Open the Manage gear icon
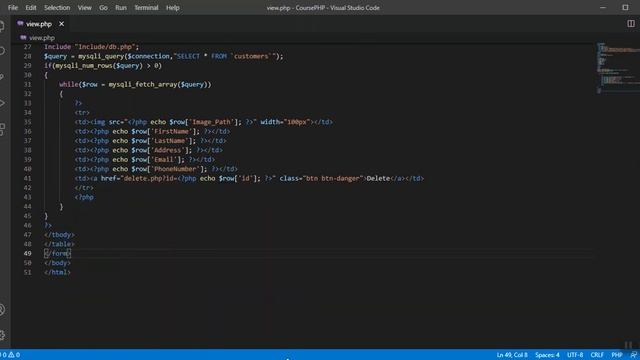Image resolution: width=640 pixels, height=360 pixels. click(x=2, y=335)
